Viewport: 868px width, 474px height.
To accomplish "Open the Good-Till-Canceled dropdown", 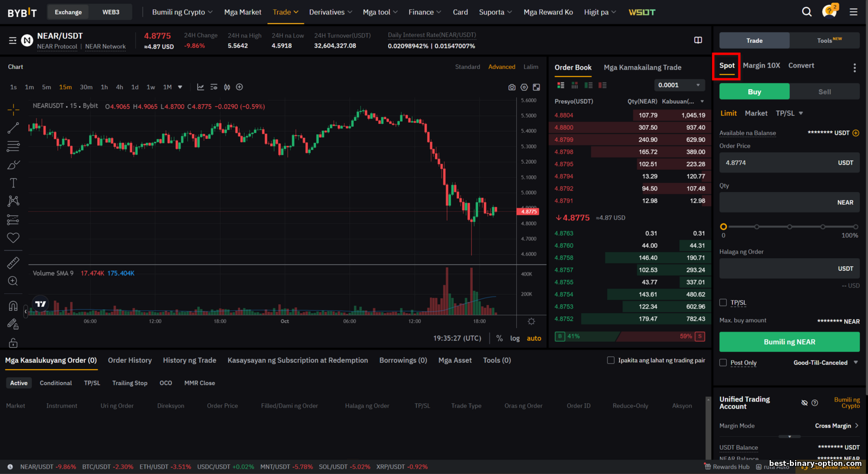I will click(825, 363).
